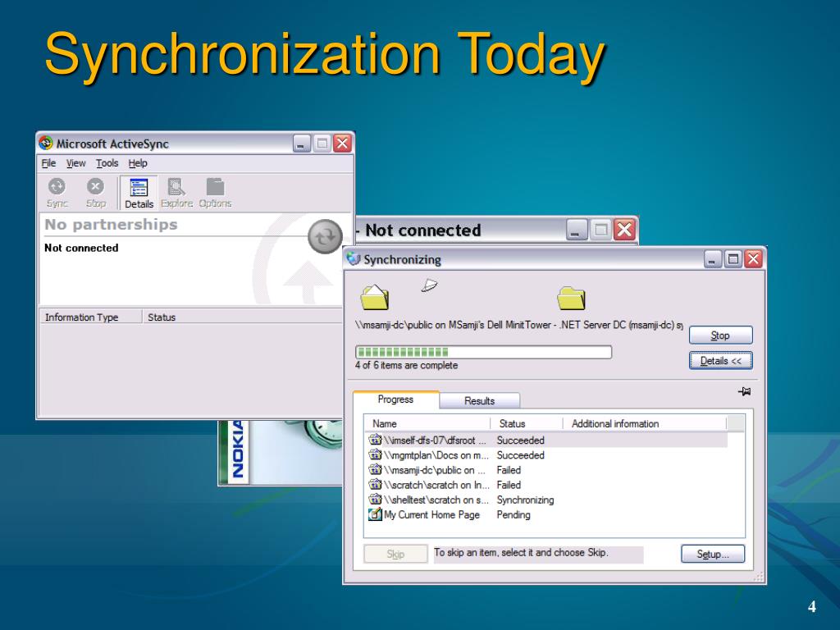Click the Stop button in Synchronizing window
Image resolution: width=840 pixels, height=630 pixels.
click(x=720, y=336)
